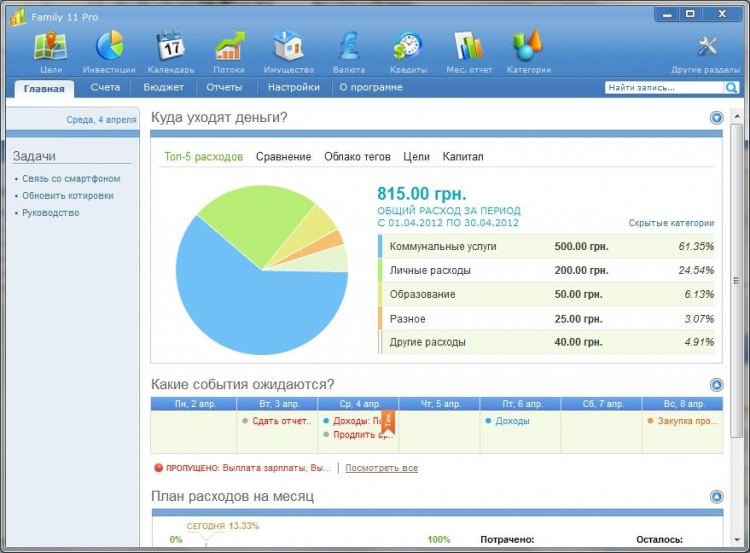The width and height of the screenshot is (750, 553).
Task: Open the Имущество house icon
Action: point(288,46)
